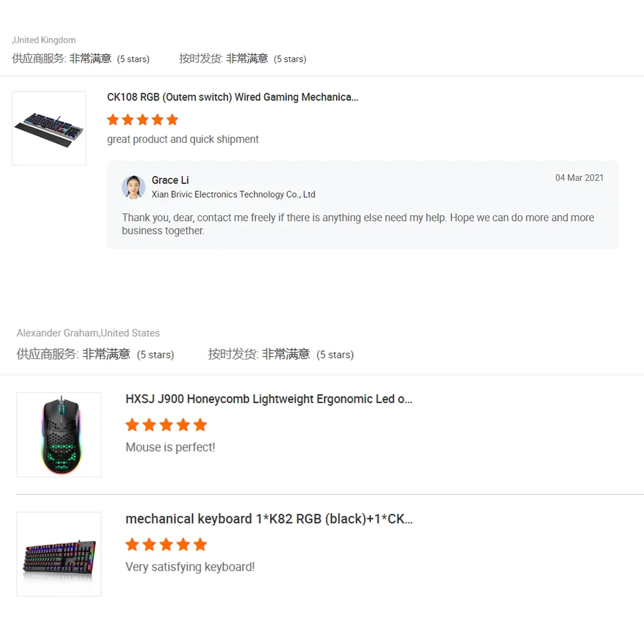The width and height of the screenshot is (644, 644).
Task: Click the Grace Li supplier name
Action: tap(170, 180)
